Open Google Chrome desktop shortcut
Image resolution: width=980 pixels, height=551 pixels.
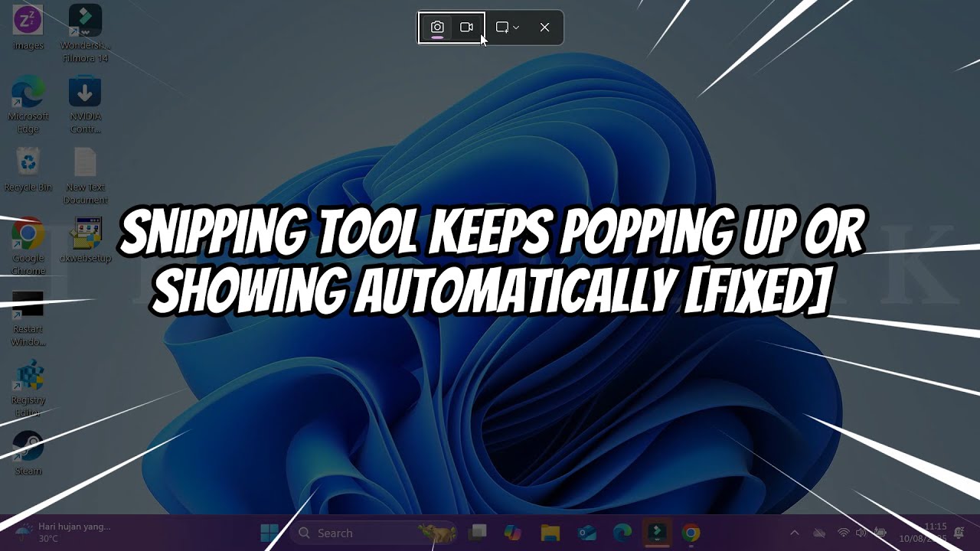pos(28,246)
